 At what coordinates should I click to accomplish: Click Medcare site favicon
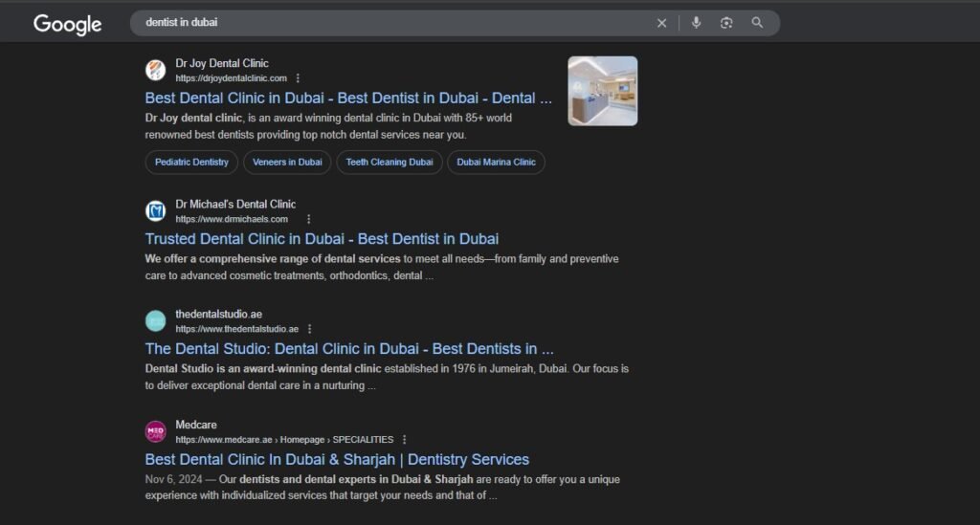(x=155, y=431)
